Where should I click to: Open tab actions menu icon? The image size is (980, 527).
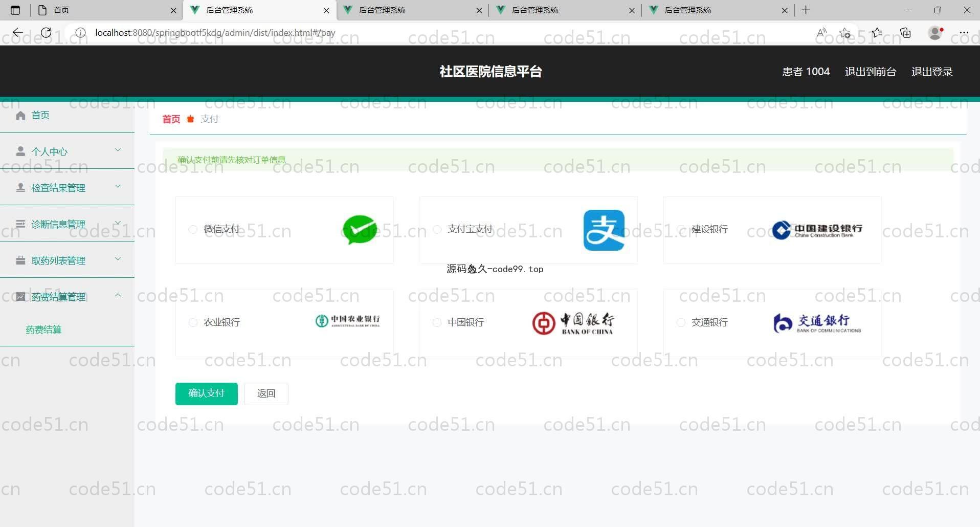15,10
